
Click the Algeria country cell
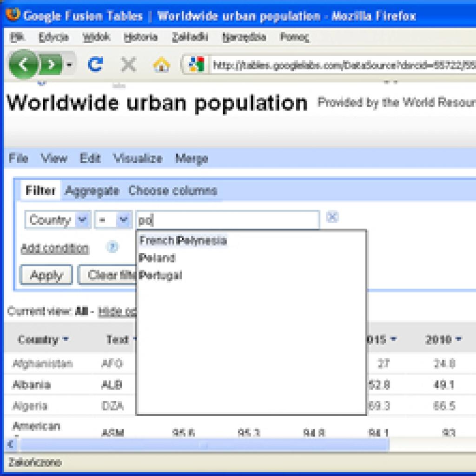tap(30, 406)
